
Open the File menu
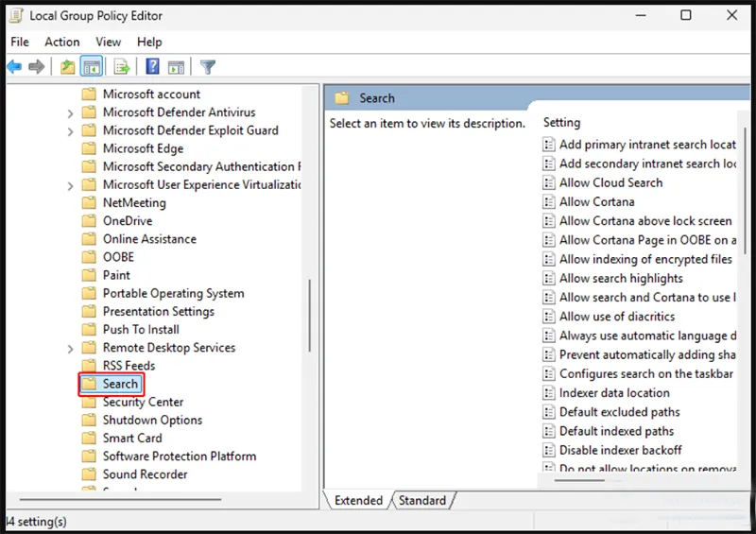[20, 42]
